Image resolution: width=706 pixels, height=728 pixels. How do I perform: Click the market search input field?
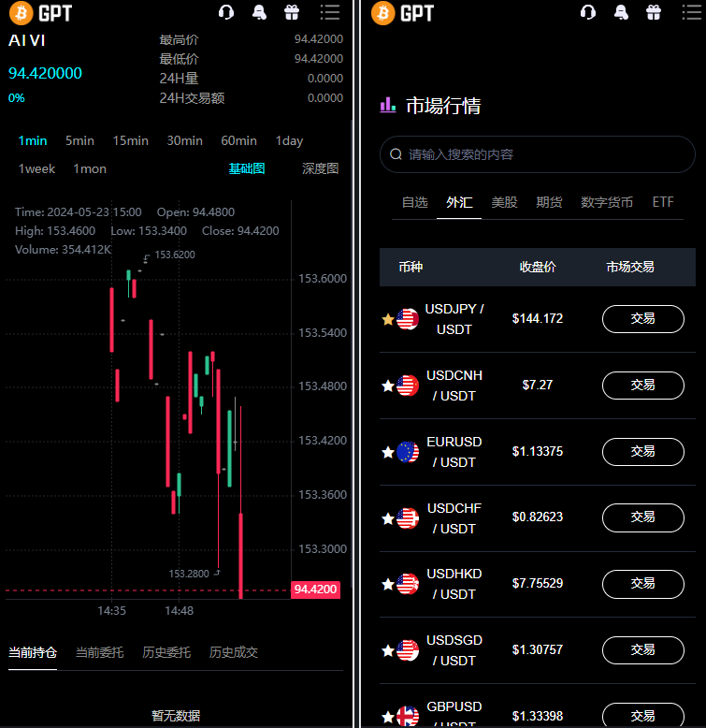pyautogui.click(x=537, y=154)
